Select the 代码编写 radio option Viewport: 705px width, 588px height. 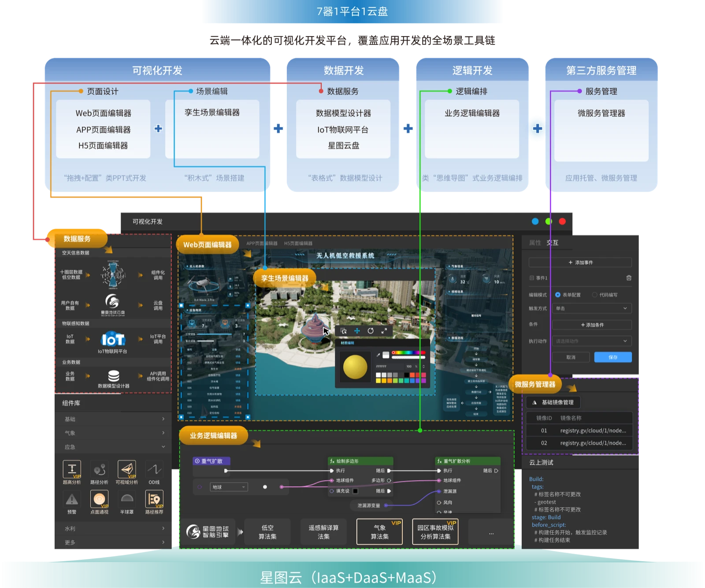[595, 295]
